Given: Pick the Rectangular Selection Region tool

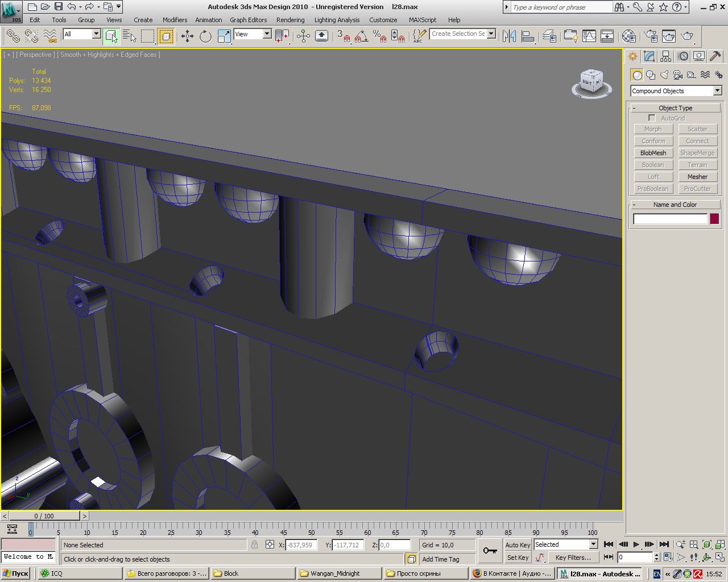Looking at the screenshot, I should [148, 36].
